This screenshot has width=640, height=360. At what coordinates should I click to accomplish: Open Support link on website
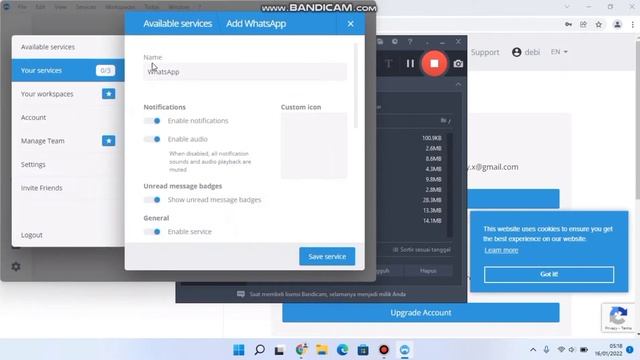click(x=485, y=52)
